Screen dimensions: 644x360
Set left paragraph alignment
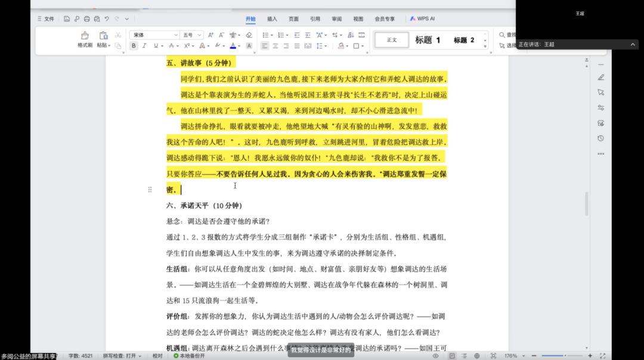pyautogui.click(x=265, y=46)
